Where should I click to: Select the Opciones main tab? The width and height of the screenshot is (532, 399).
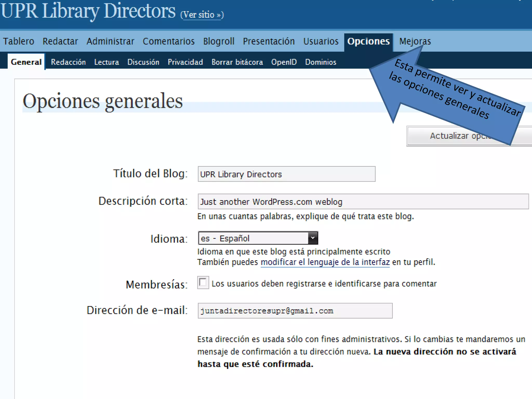pos(369,42)
